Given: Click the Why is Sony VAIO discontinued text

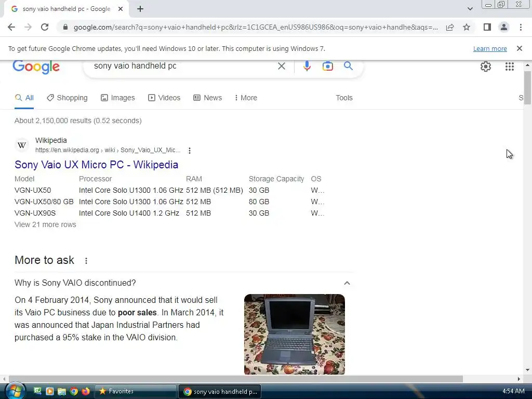Looking at the screenshot, I should coord(75,283).
